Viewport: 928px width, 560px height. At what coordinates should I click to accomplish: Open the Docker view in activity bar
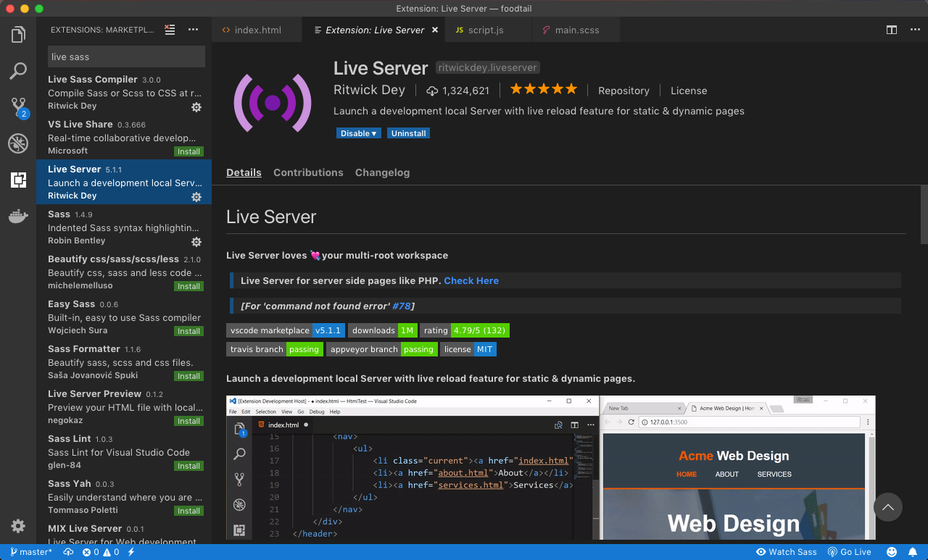pyautogui.click(x=18, y=216)
